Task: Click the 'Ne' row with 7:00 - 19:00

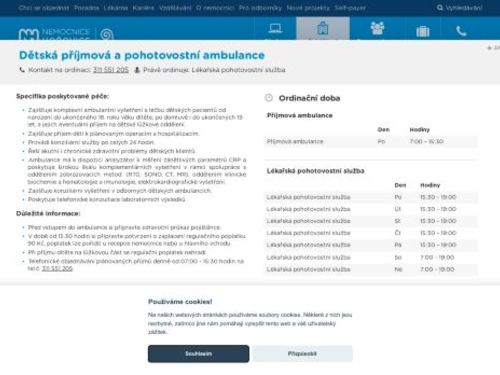Action: tap(371, 269)
